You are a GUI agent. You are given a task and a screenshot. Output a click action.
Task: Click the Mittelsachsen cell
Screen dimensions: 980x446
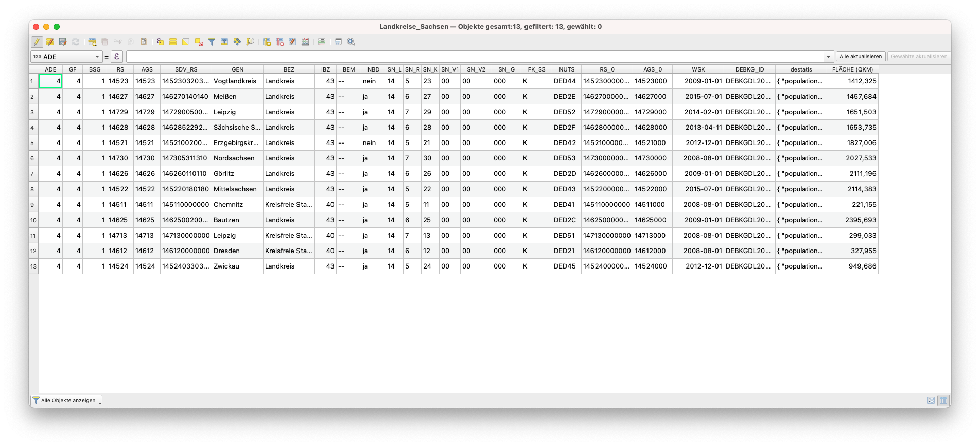pos(237,189)
